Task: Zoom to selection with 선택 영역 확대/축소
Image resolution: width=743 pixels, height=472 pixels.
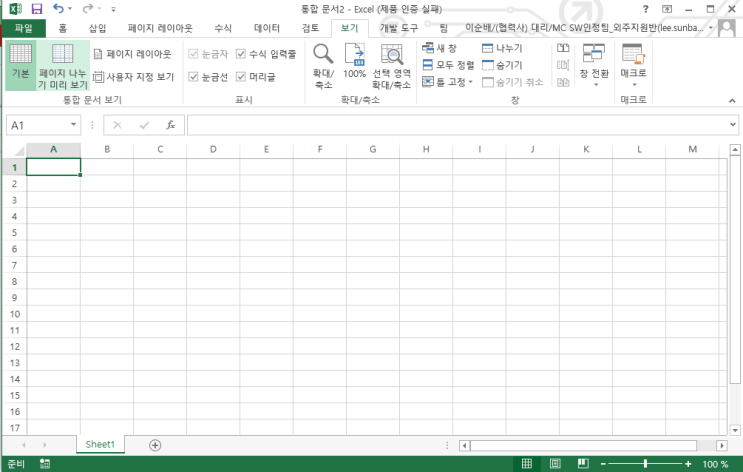Action: pyautogui.click(x=391, y=66)
